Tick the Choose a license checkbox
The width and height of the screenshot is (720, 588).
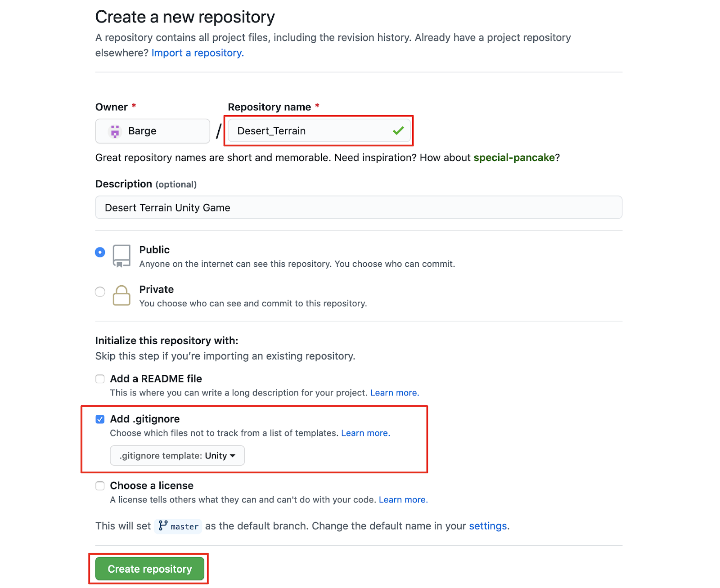pos(100,486)
